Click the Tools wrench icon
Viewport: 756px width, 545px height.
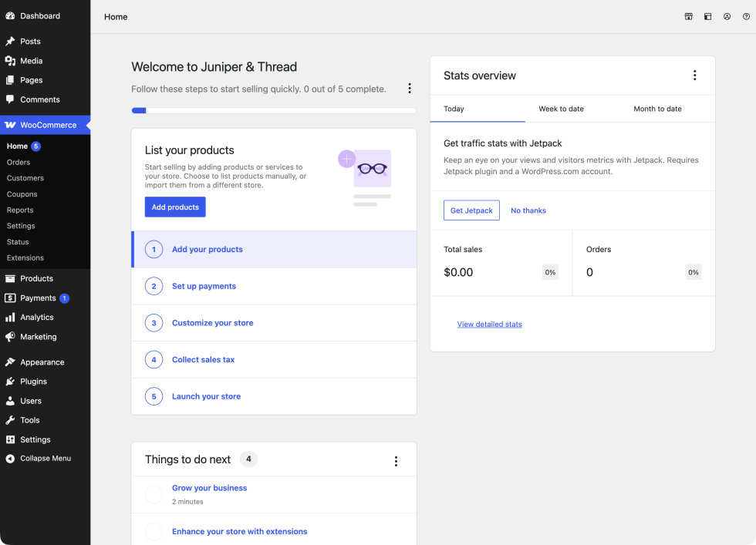pyautogui.click(x=10, y=419)
